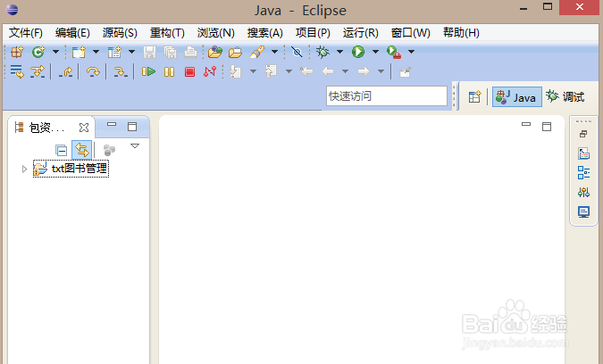Open the Run dropdown arrow
The height and width of the screenshot is (364, 603).
pyautogui.click(x=376, y=52)
